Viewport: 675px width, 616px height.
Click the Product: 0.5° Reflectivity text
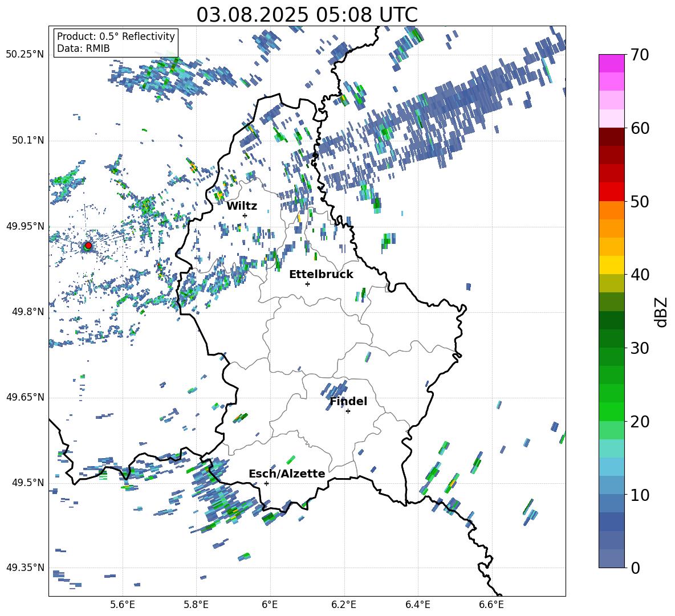click(x=116, y=36)
